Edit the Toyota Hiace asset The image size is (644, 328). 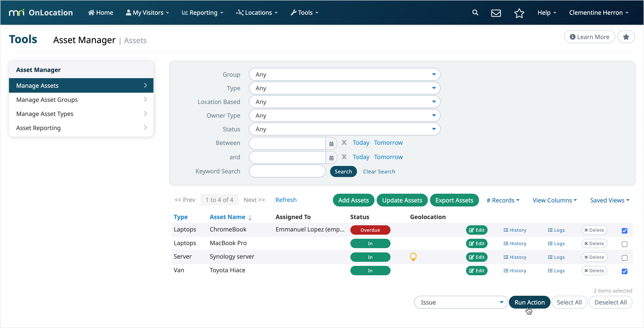pos(476,271)
